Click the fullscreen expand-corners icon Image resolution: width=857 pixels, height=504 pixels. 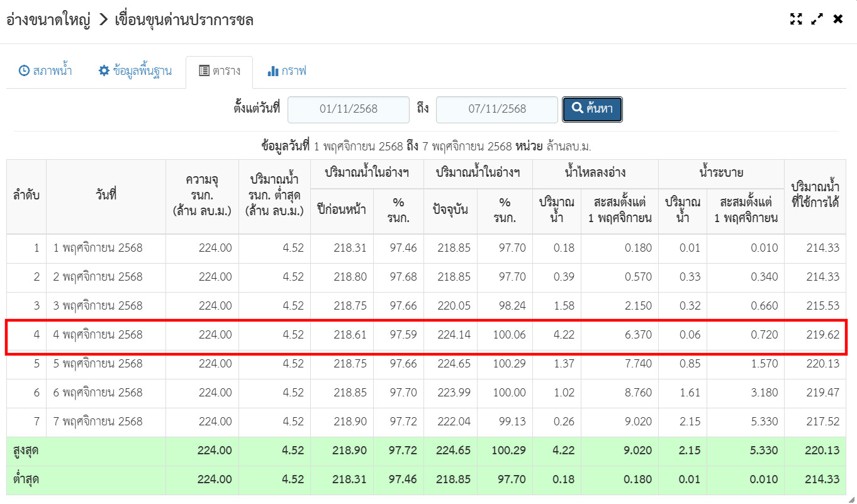tap(796, 19)
